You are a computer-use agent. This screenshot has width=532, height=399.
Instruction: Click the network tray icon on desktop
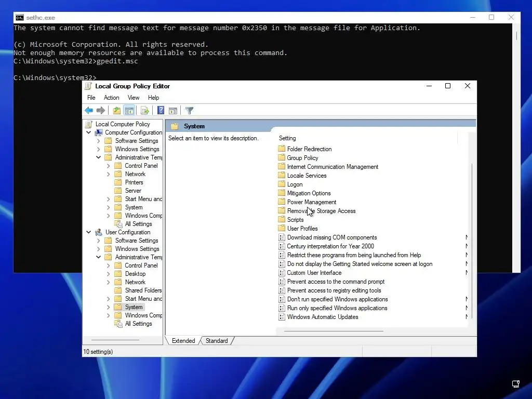pyautogui.click(x=516, y=384)
